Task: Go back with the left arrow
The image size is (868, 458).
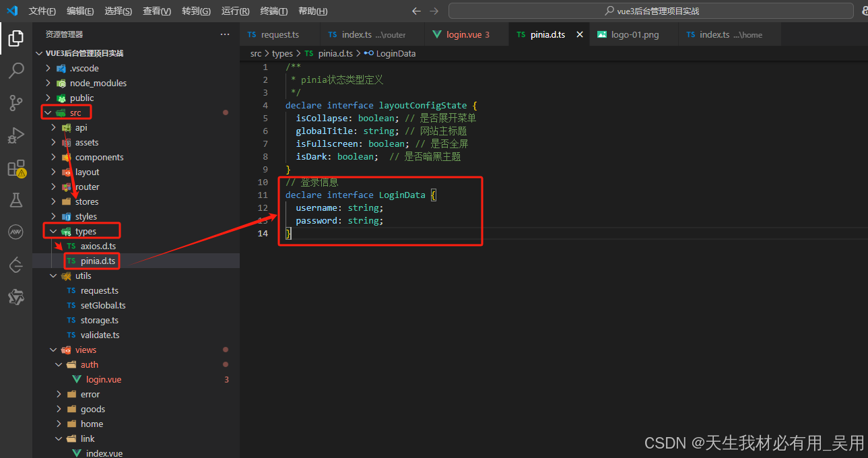Action: (x=416, y=11)
